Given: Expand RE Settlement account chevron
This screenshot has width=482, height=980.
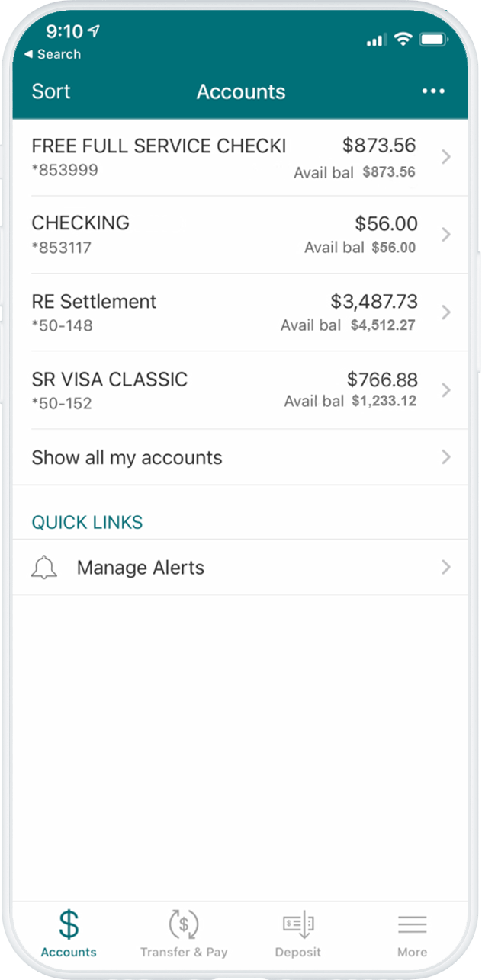Looking at the screenshot, I should [x=446, y=312].
